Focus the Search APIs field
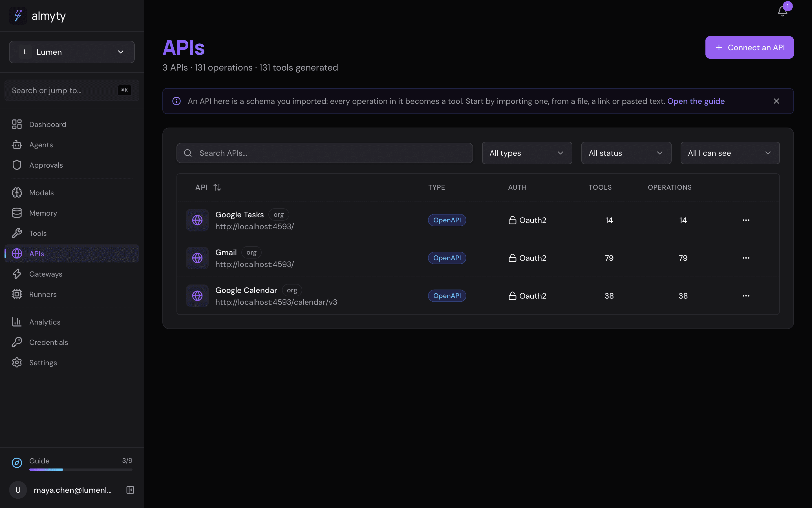The width and height of the screenshot is (812, 508). coord(325,153)
